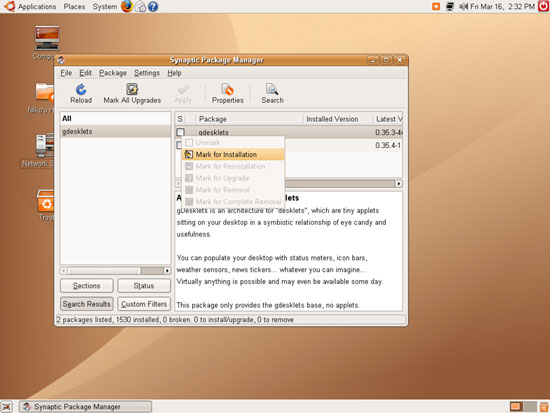Open the Trash desktop icon

click(45, 201)
